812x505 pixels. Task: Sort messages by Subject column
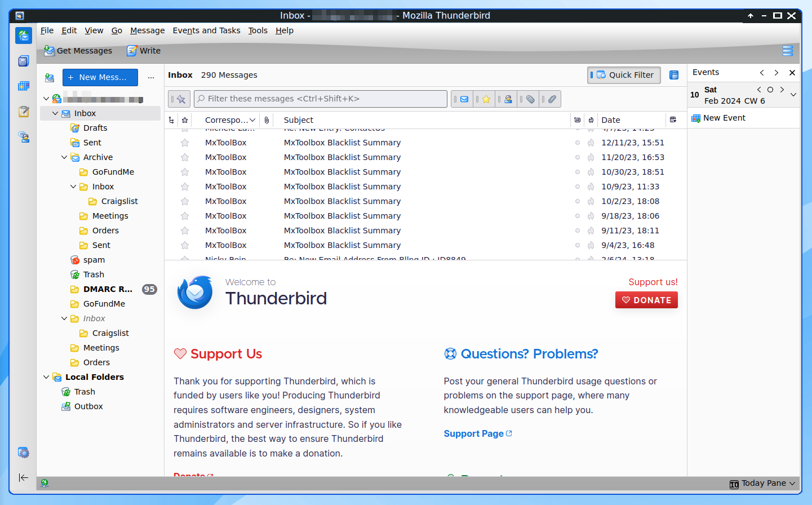coord(423,120)
